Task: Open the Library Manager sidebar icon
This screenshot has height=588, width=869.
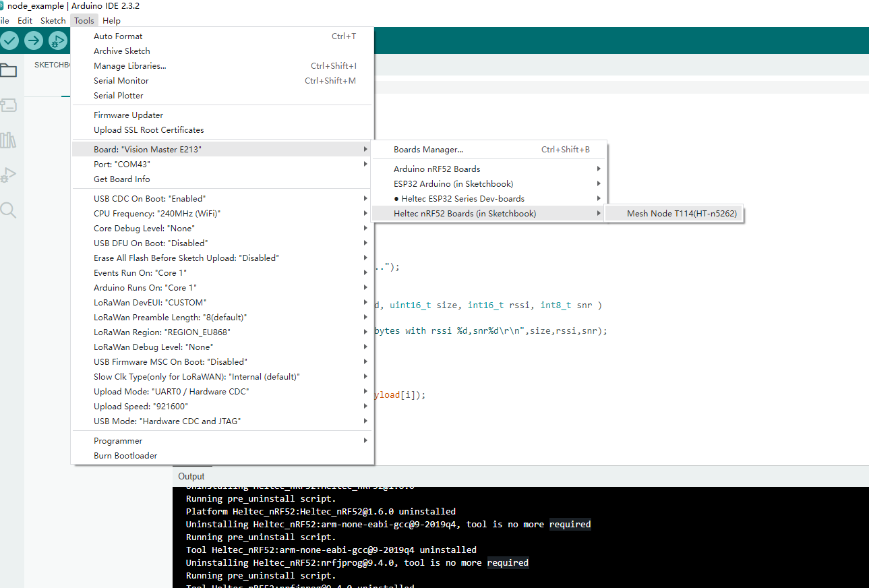Action: pos(8,141)
